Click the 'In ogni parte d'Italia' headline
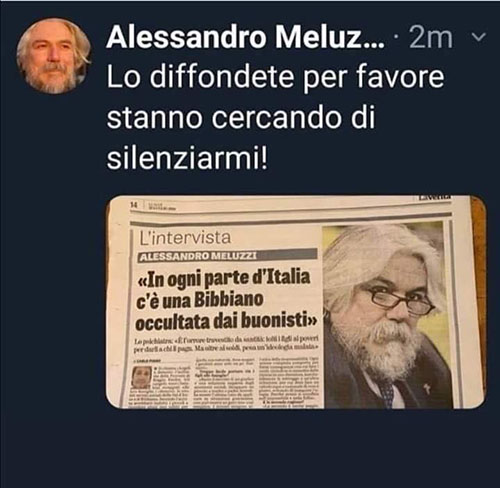This screenshot has height=488, width=500. (224, 278)
